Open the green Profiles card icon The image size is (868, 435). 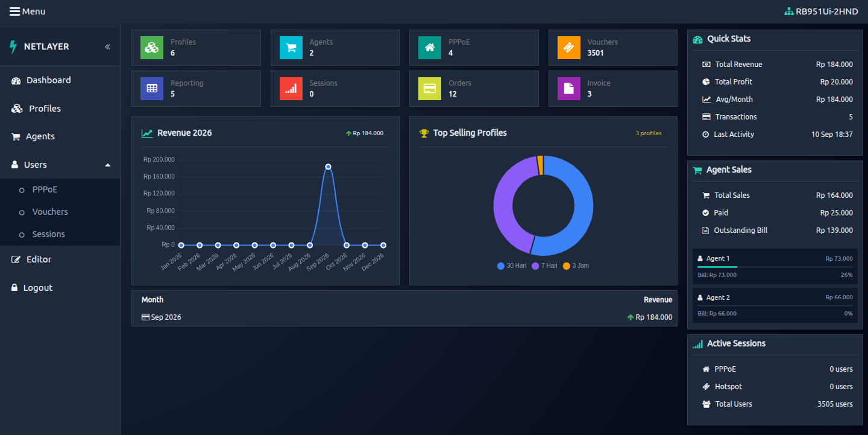(152, 48)
